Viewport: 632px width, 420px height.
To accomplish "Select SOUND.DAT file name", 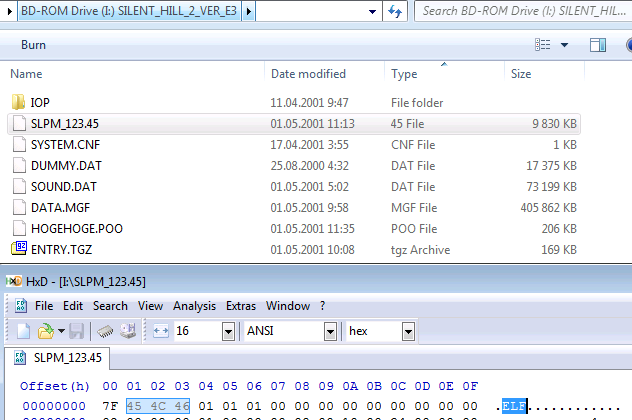I will 64,187.
